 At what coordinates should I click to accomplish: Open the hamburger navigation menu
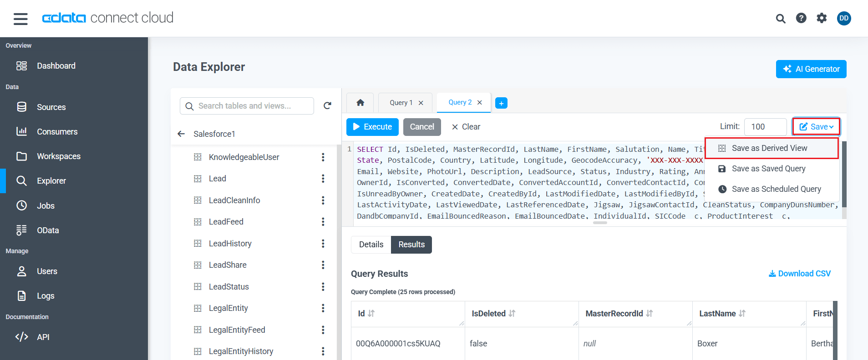(x=20, y=19)
